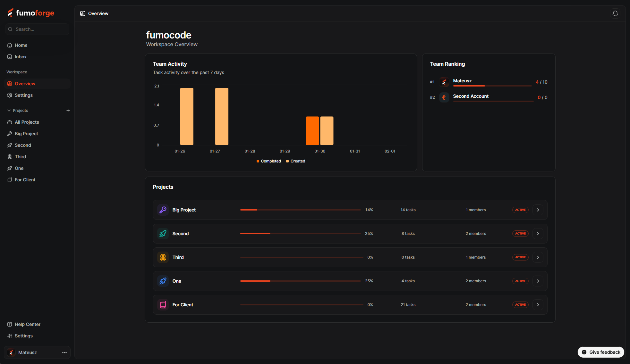
Task: Click Second Account's avatar in Team Ranking
Action: (444, 97)
